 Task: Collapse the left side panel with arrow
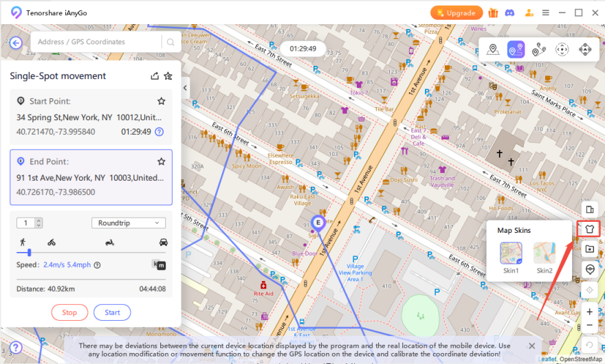point(185,88)
